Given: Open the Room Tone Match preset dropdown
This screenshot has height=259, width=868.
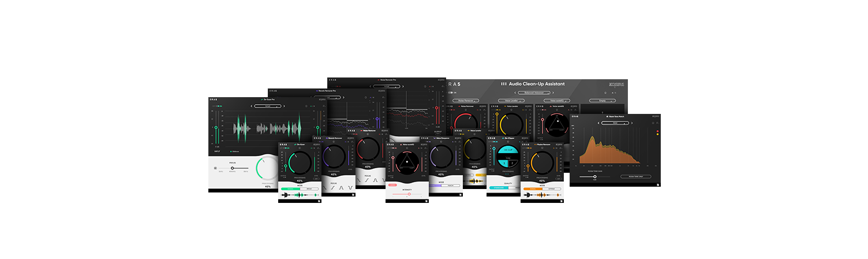Looking at the screenshot, I should pyautogui.click(x=616, y=123).
